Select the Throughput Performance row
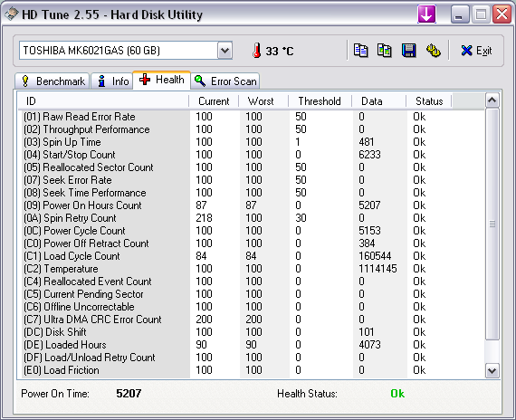The image size is (516, 420). pos(252,129)
